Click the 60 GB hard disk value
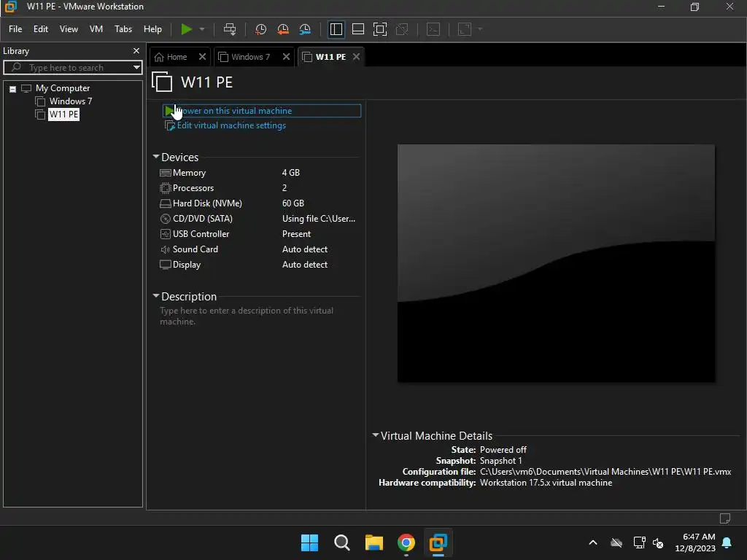747x560 pixels. pyautogui.click(x=293, y=203)
